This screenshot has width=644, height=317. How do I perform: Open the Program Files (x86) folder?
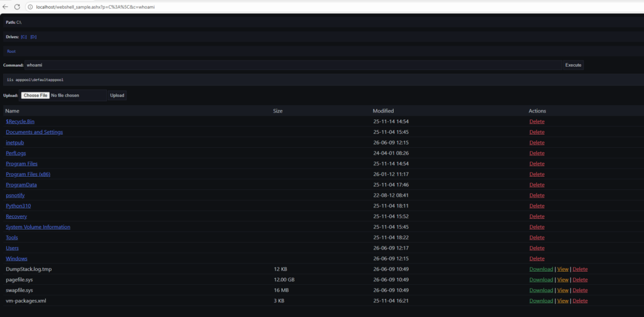[28, 174]
